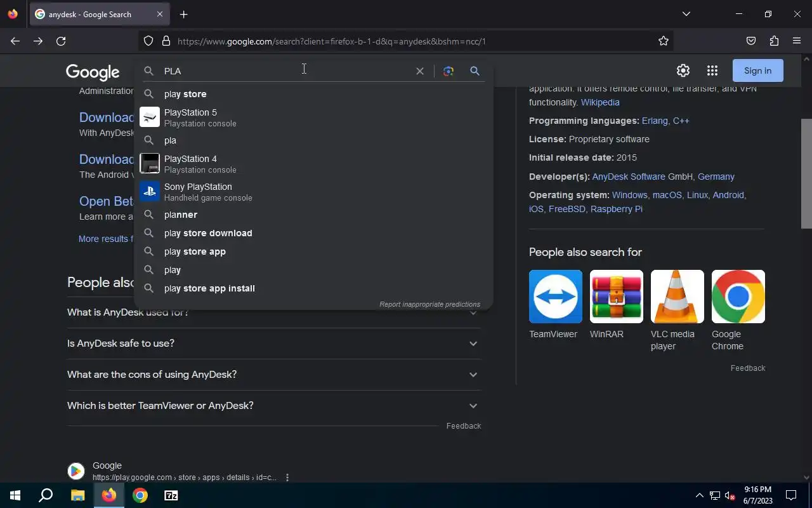The width and height of the screenshot is (812, 508).
Task: Open Windows taskbar search
Action: 46,495
